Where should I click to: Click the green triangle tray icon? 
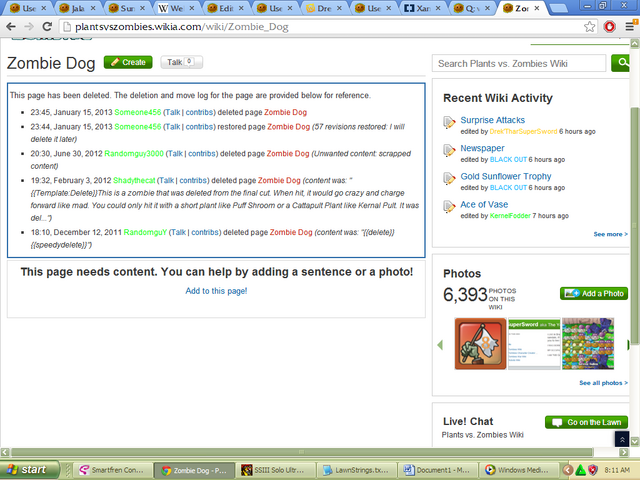pos(580,470)
